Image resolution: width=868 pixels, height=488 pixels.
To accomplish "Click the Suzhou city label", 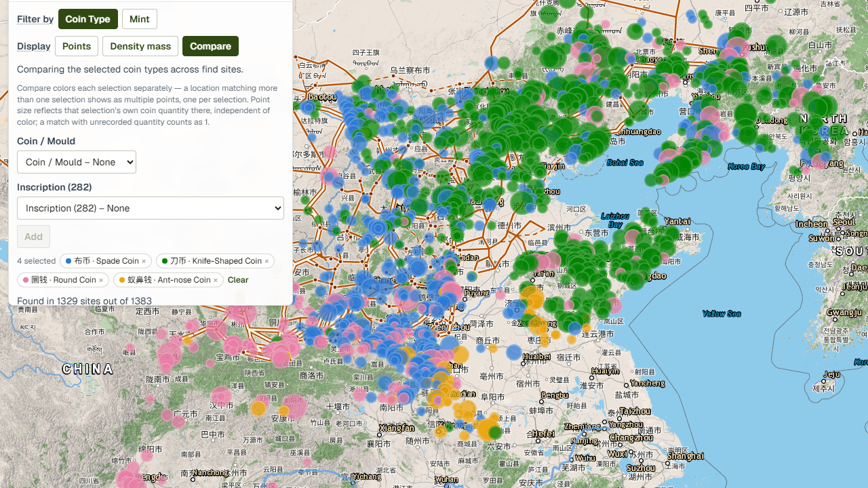I will [x=641, y=468].
